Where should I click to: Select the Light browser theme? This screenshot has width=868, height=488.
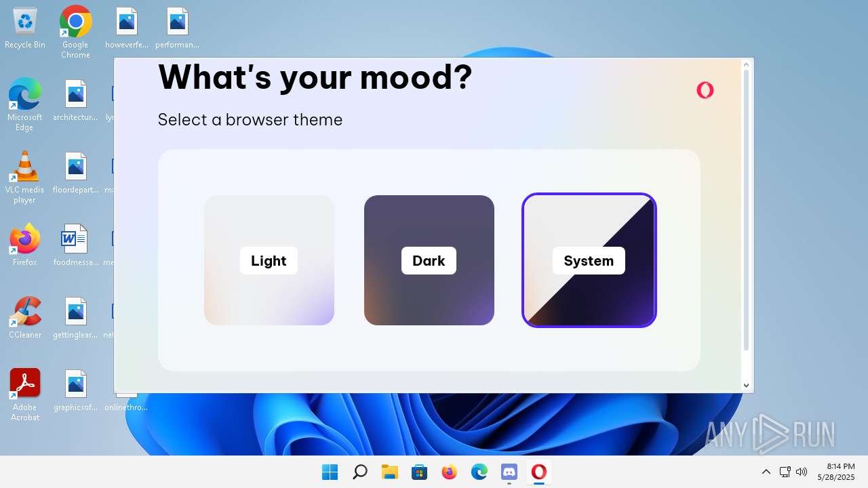(269, 260)
